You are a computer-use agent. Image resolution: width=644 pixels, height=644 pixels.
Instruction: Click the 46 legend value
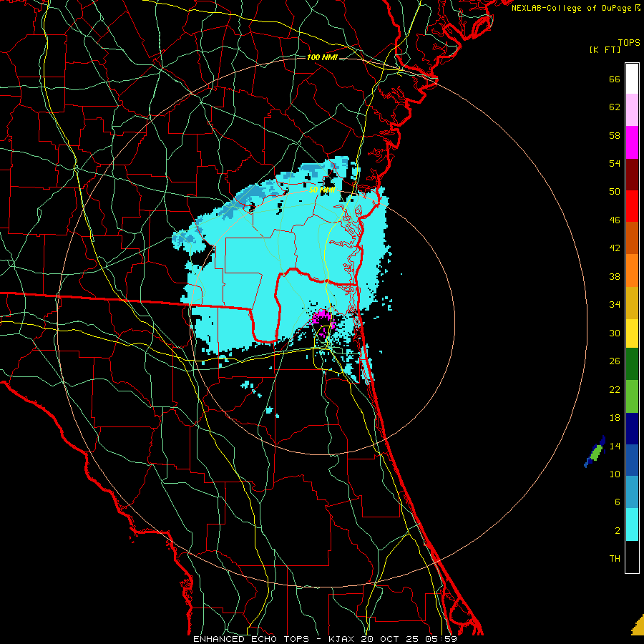(x=615, y=220)
